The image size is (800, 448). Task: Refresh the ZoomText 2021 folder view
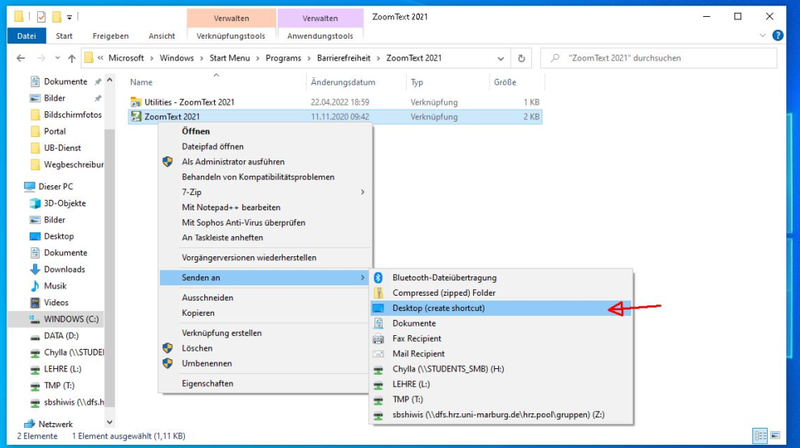pyautogui.click(x=521, y=58)
